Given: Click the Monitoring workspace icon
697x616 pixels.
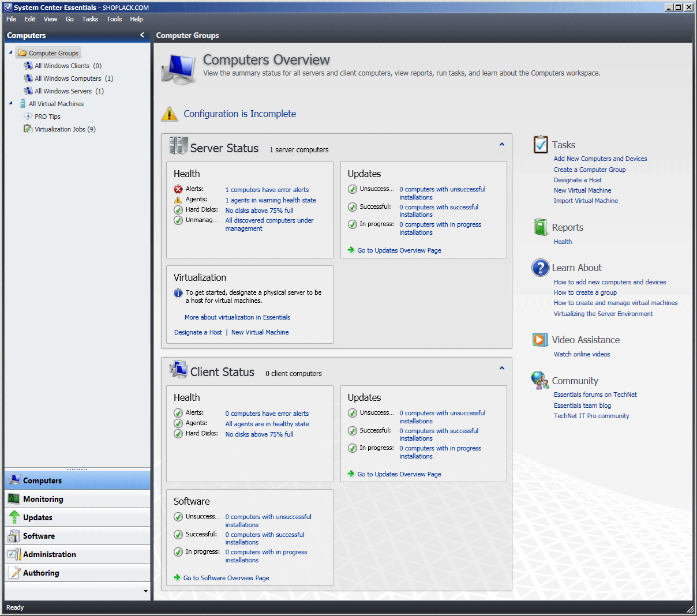Looking at the screenshot, I should click(14, 499).
